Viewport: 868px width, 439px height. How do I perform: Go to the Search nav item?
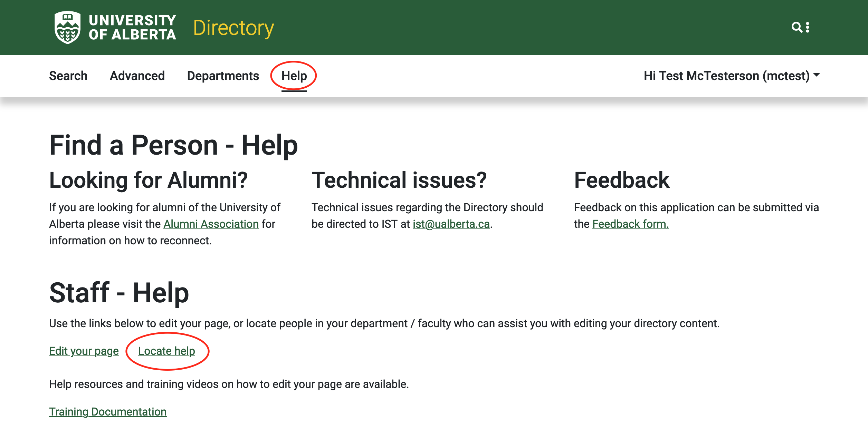click(x=68, y=76)
